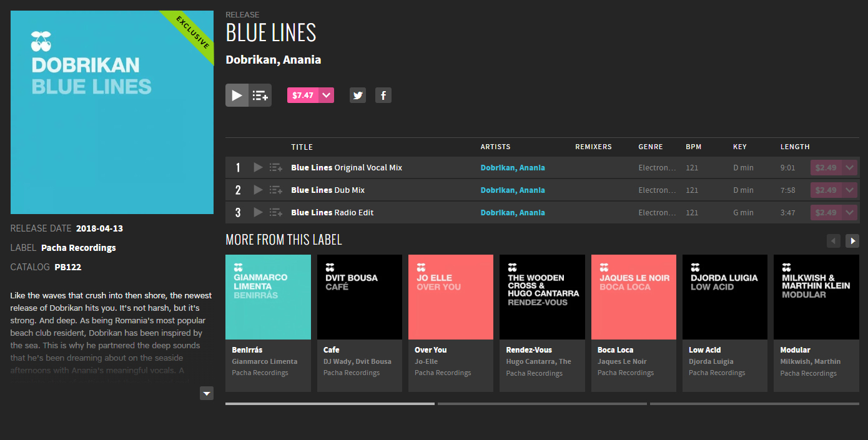
Task: Open Milkwish, Marthin artist link
Action: click(811, 361)
